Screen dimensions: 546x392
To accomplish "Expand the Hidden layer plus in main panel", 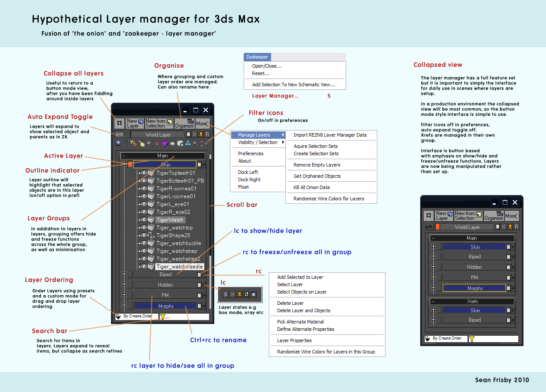I will pyautogui.click(x=124, y=284).
